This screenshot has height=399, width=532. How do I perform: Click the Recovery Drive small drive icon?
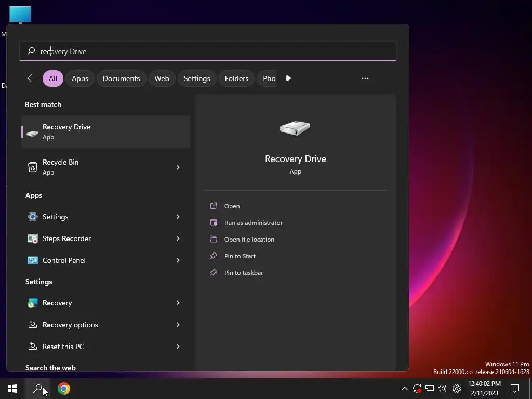click(33, 134)
